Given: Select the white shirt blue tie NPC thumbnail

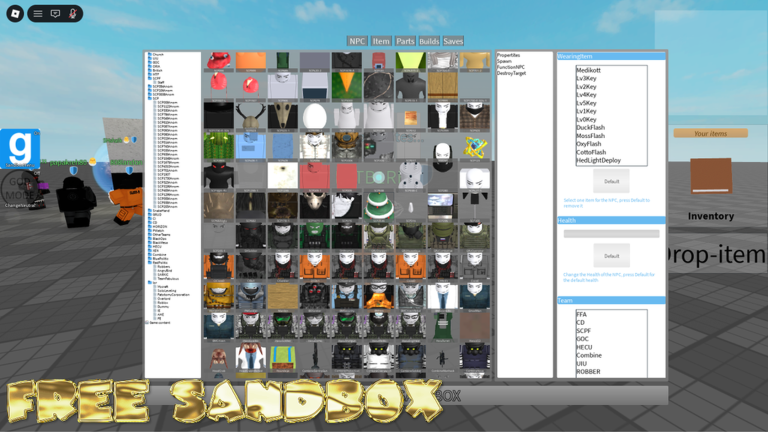Looking at the screenshot, I should [x=443, y=296].
